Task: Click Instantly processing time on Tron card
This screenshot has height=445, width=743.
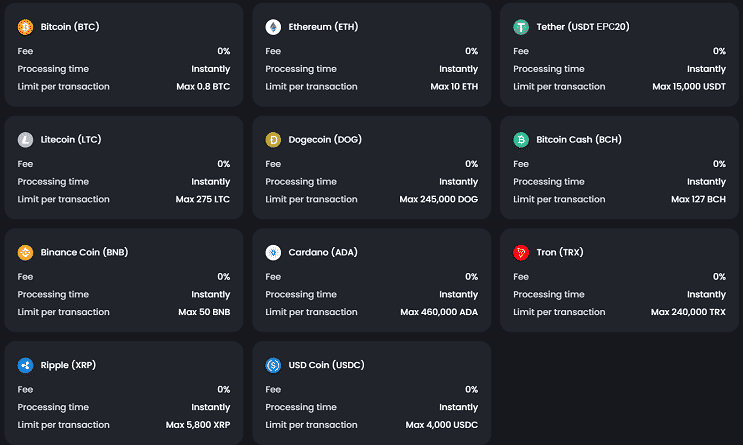Action: 707,295
